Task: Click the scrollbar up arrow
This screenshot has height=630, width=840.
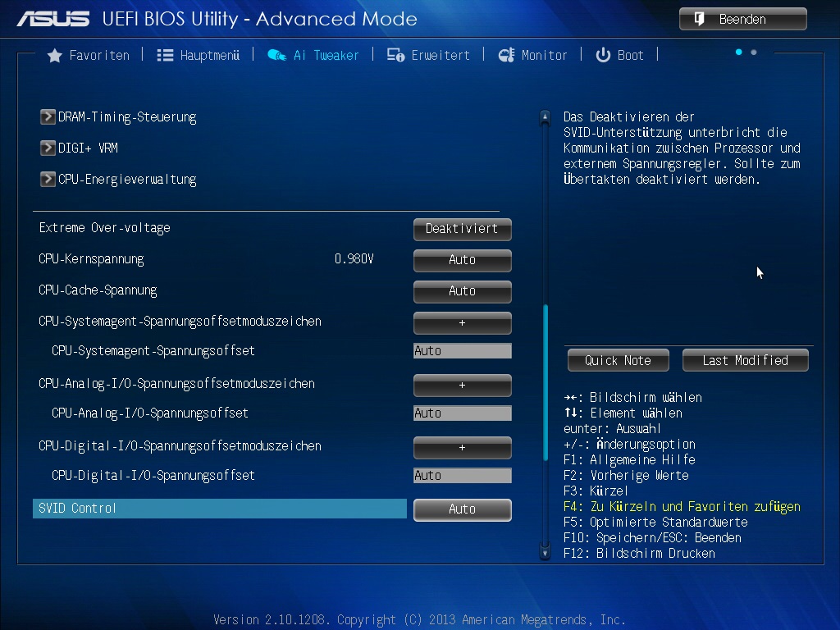Action: 545,116
